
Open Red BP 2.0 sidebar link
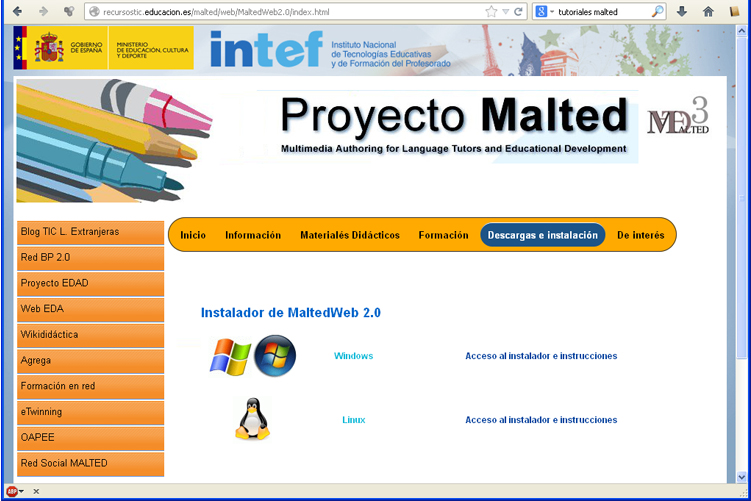91,258
